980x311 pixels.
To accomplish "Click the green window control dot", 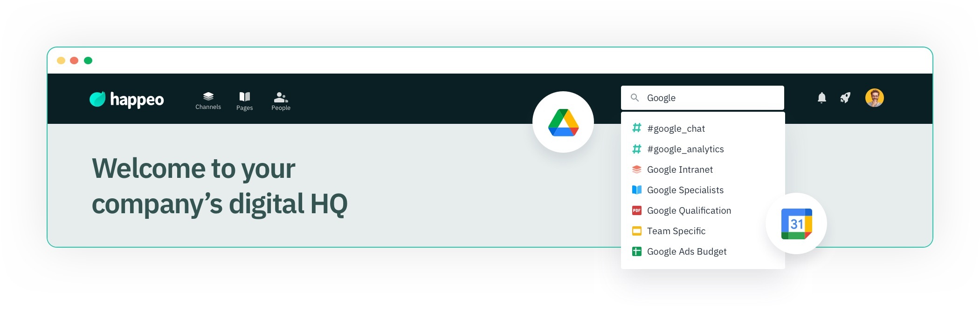I will coord(88,61).
